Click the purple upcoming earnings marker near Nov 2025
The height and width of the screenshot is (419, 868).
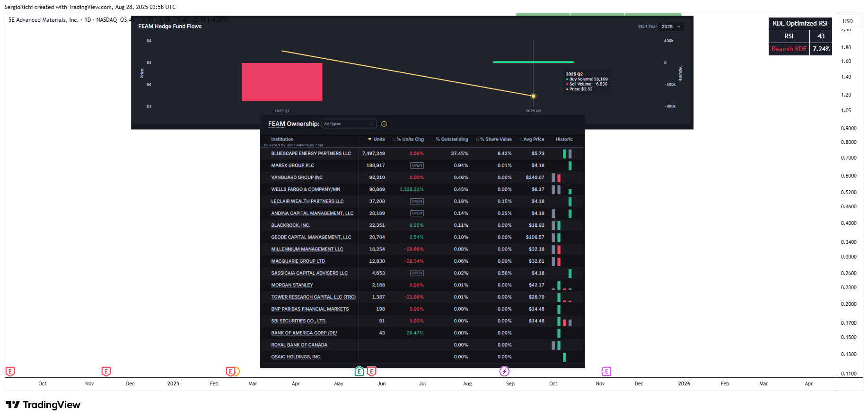pyautogui.click(x=606, y=372)
